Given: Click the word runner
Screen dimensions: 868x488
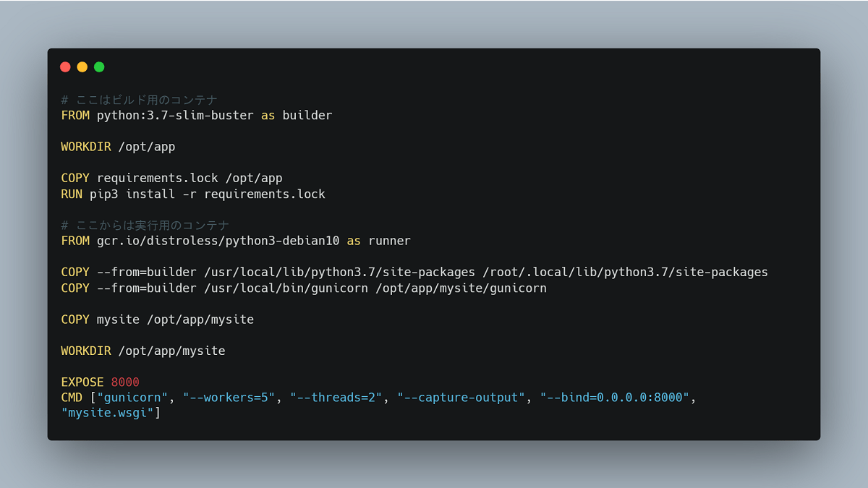Looking at the screenshot, I should [x=390, y=241].
